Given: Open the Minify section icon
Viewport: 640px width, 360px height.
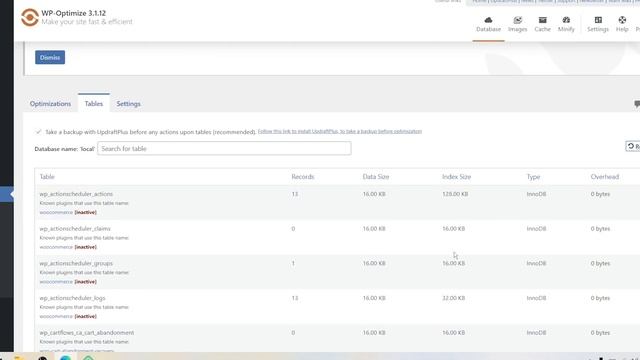Looking at the screenshot, I should pos(566,24).
